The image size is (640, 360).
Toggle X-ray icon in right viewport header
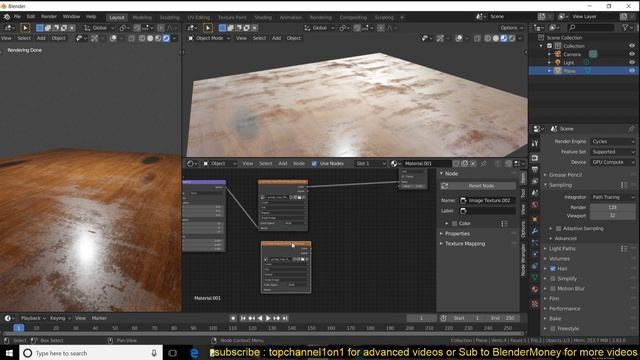(477, 38)
